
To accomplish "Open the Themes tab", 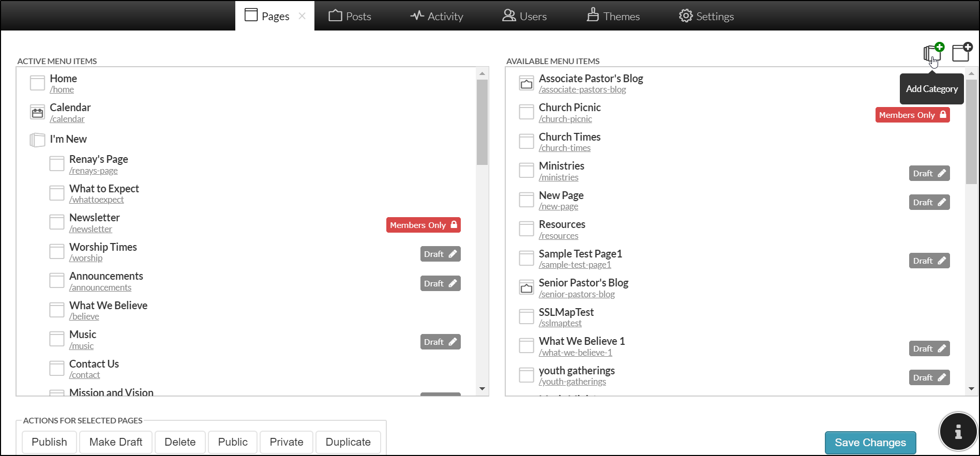I will pyautogui.click(x=613, y=16).
